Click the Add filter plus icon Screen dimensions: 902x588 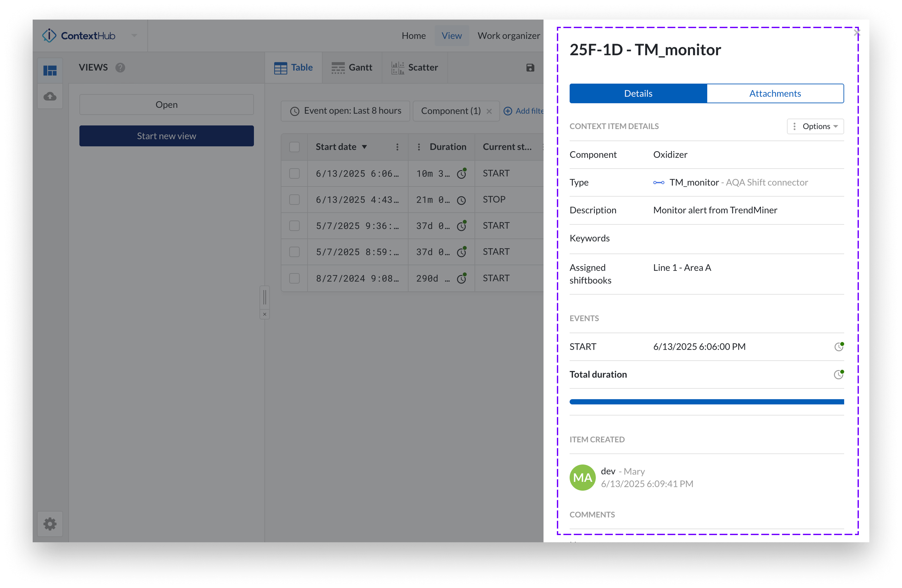coord(508,111)
